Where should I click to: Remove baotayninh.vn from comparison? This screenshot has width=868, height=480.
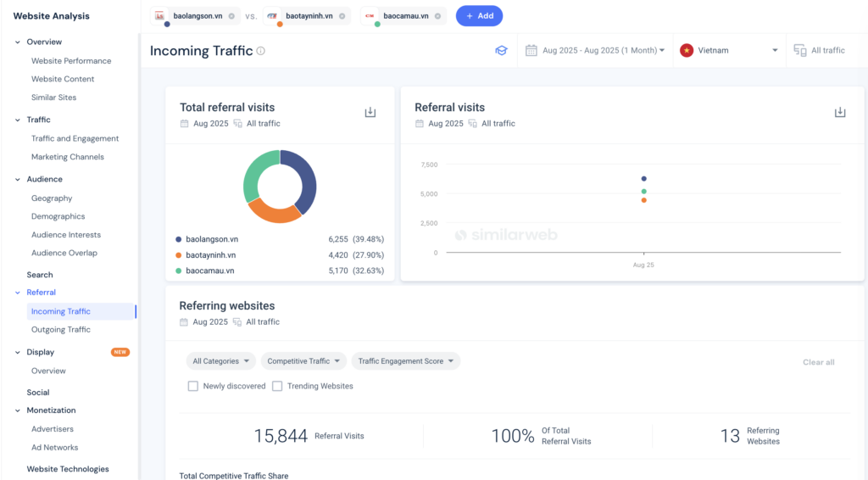coord(342,16)
